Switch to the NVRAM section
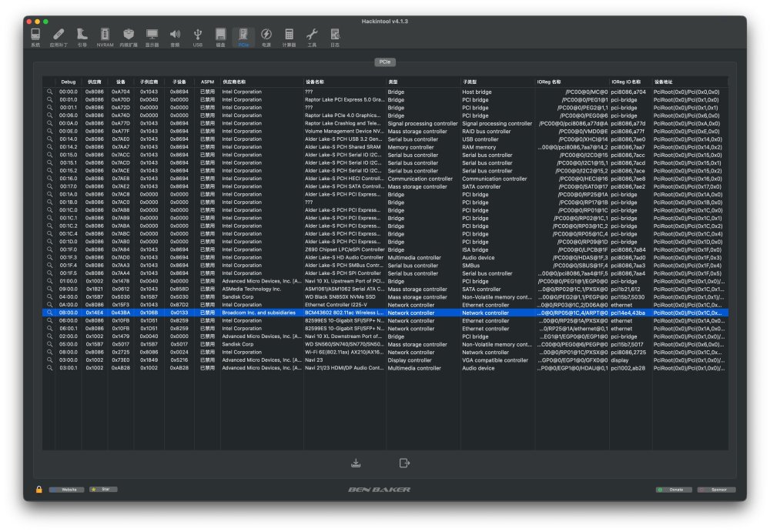The height and width of the screenshot is (532, 770). point(105,37)
